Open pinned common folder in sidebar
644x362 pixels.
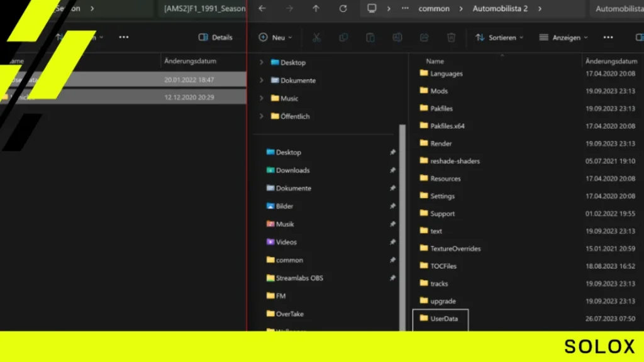[285, 260]
